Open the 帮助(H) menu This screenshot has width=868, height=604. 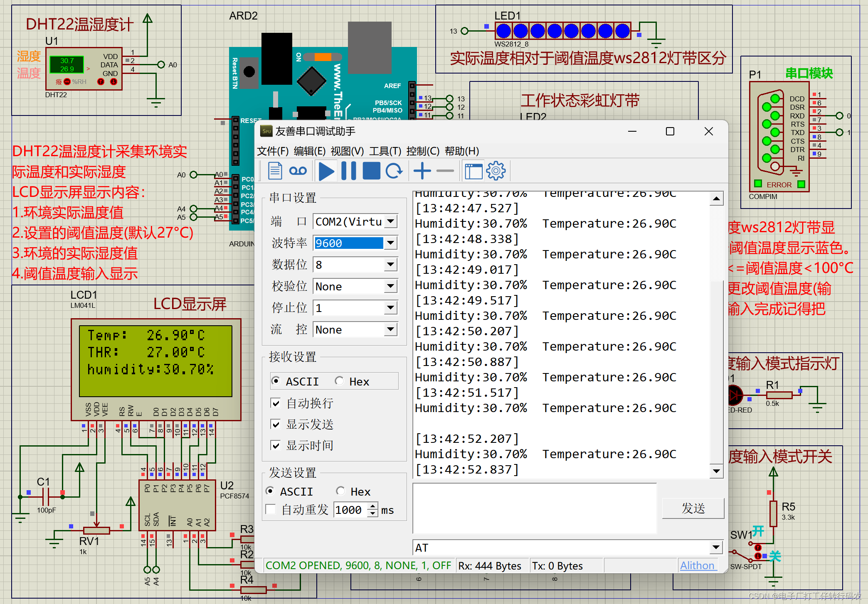[x=462, y=151]
